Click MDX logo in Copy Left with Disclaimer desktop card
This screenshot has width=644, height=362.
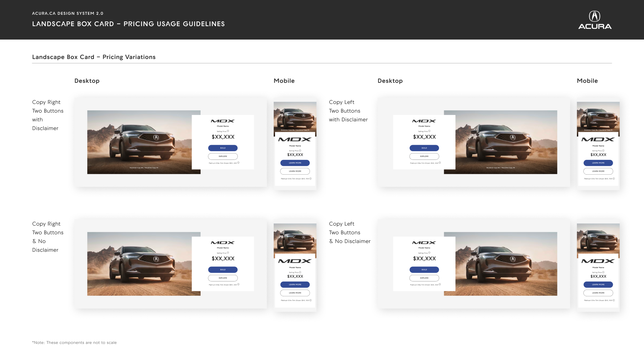pos(424,121)
